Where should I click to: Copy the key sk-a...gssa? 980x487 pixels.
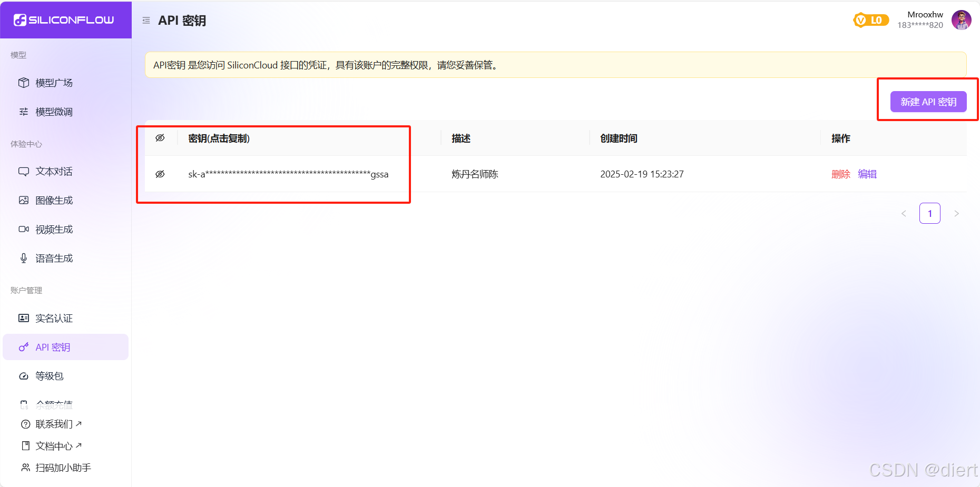(288, 174)
